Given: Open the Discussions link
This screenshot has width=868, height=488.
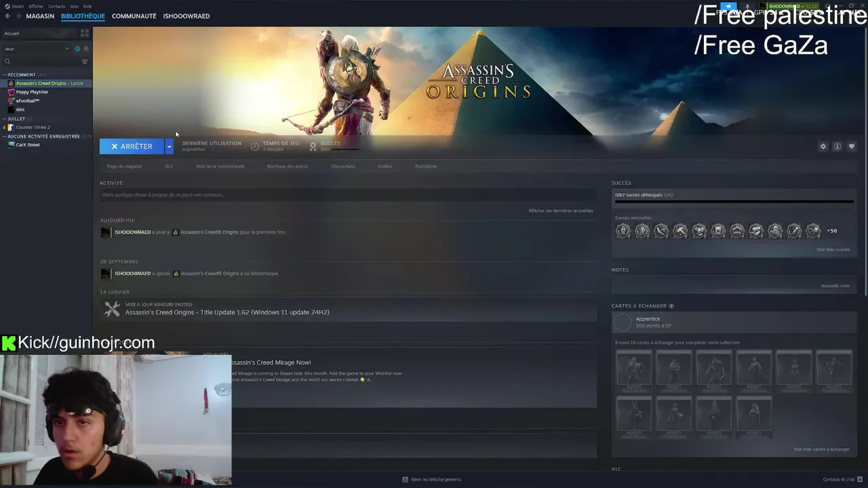Looking at the screenshot, I should pos(343,166).
